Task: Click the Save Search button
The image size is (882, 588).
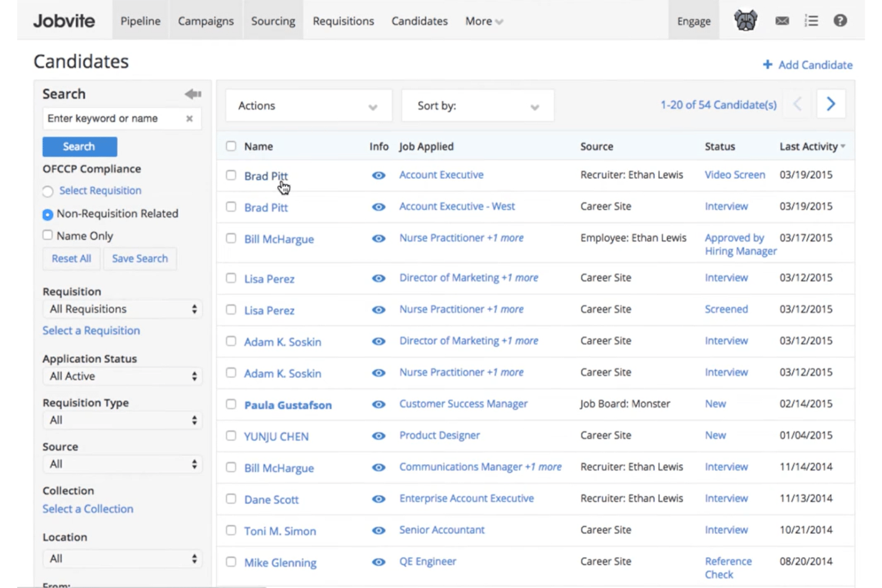Action: coord(140,259)
